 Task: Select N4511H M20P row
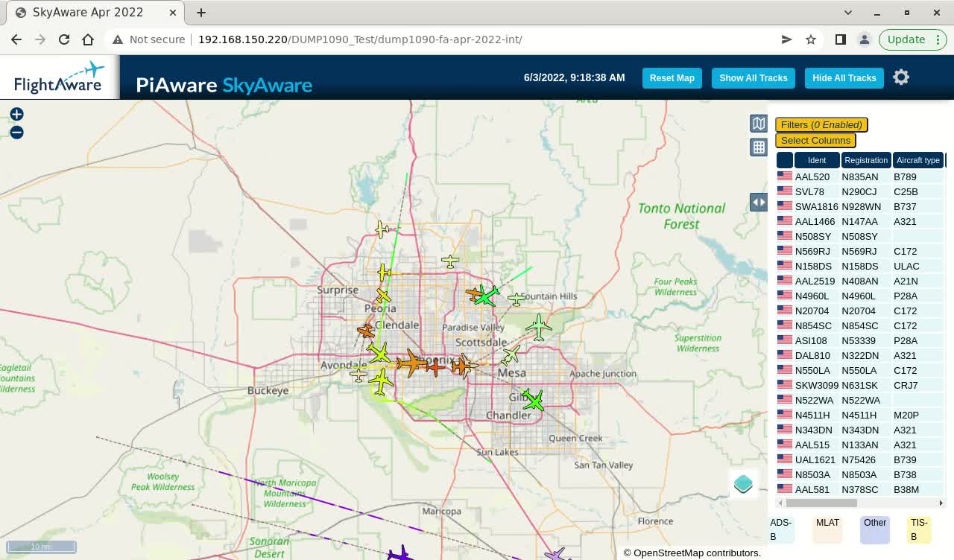click(x=860, y=415)
